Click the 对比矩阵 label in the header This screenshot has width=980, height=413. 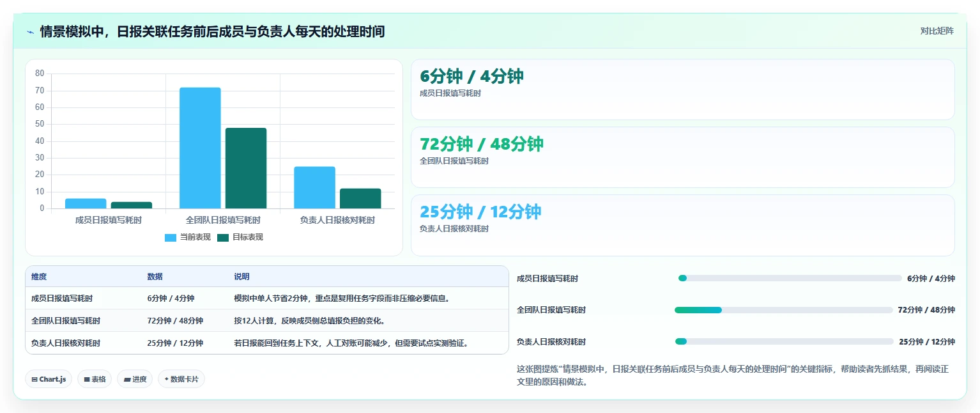[x=937, y=31]
